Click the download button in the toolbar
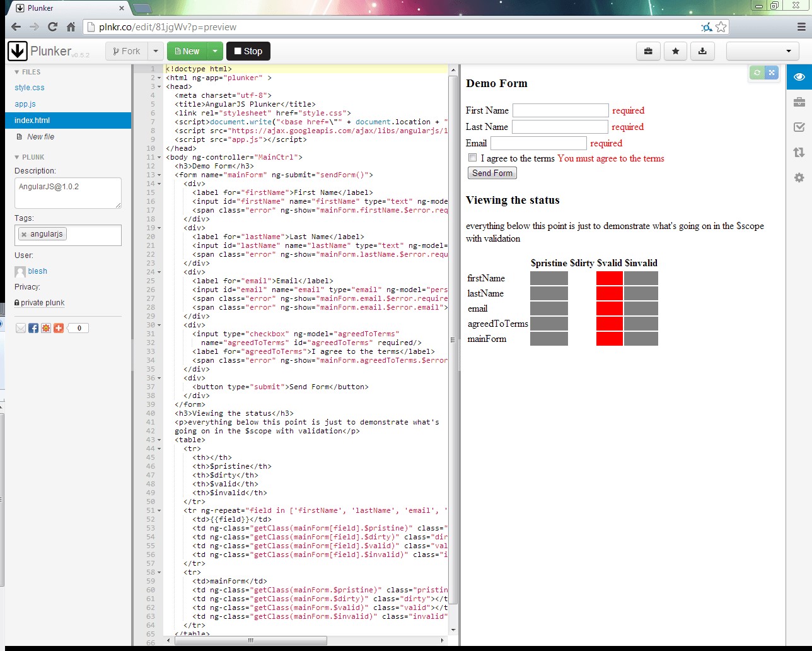This screenshot has height=651, width=812. pyautogui.click(x=702, y=51)
